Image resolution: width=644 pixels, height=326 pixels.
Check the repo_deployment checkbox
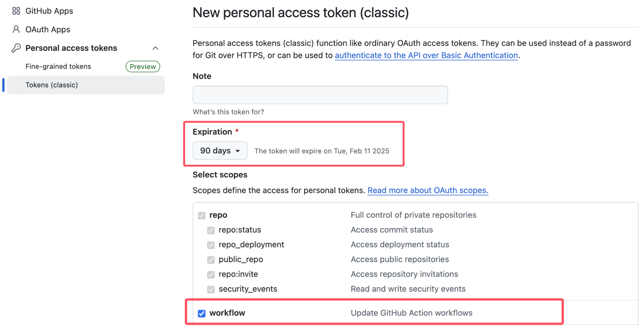(x=211, y=245)
